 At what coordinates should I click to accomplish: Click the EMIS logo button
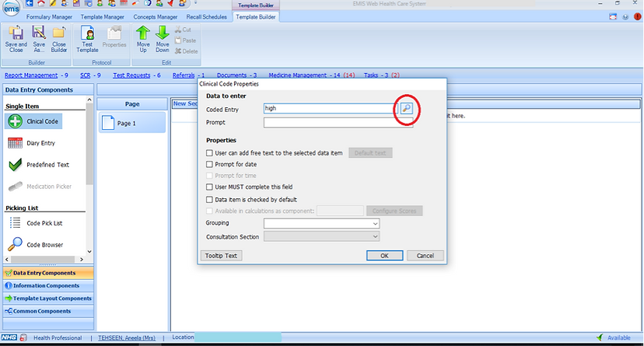click(x=11, y=8)
